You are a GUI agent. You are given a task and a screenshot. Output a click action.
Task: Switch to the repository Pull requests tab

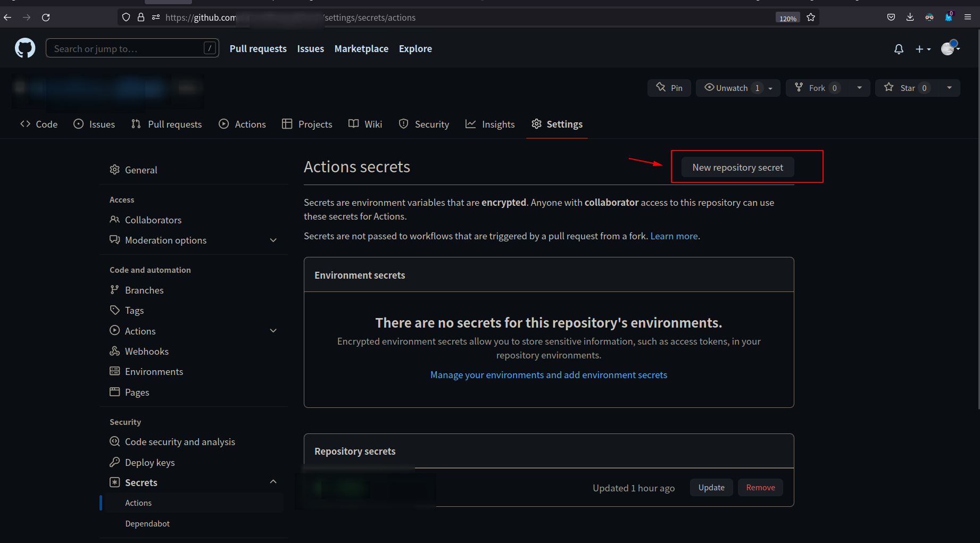(167, 124)
